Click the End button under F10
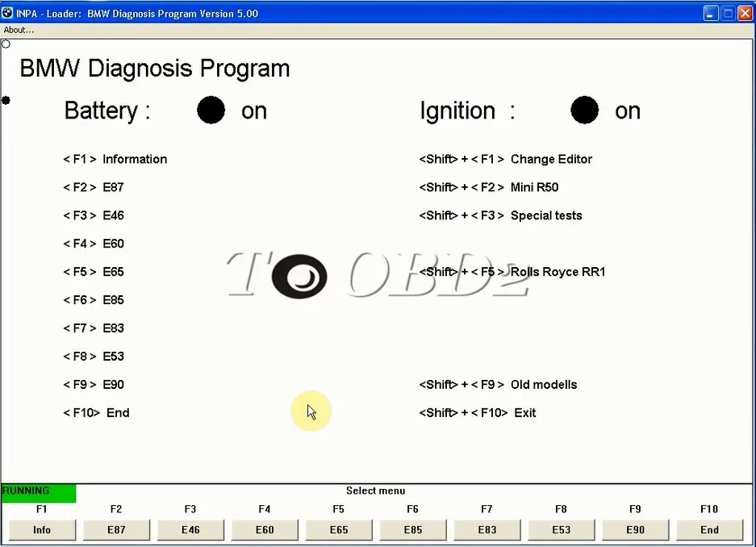Viewport: 756px width, 547px height. (710, 529)
